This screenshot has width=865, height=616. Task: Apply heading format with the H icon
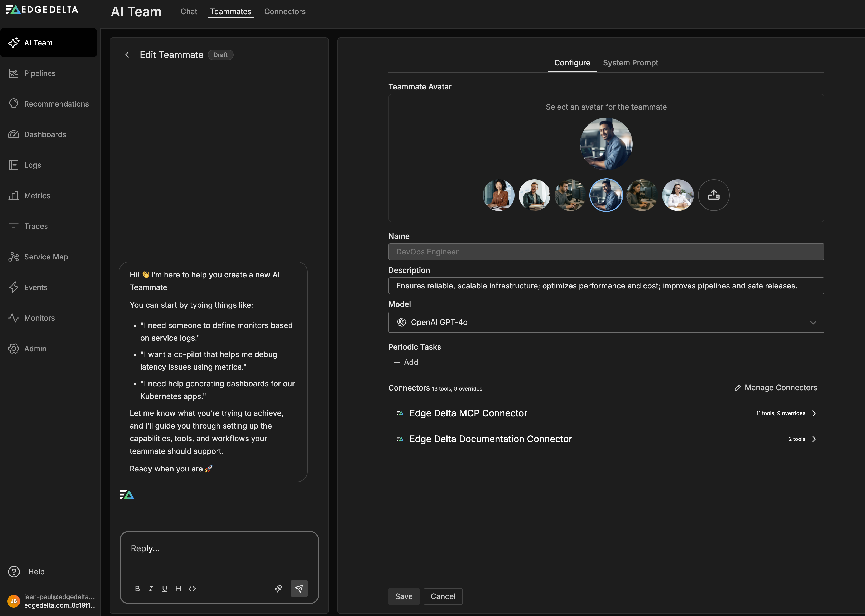coord(178,588)
